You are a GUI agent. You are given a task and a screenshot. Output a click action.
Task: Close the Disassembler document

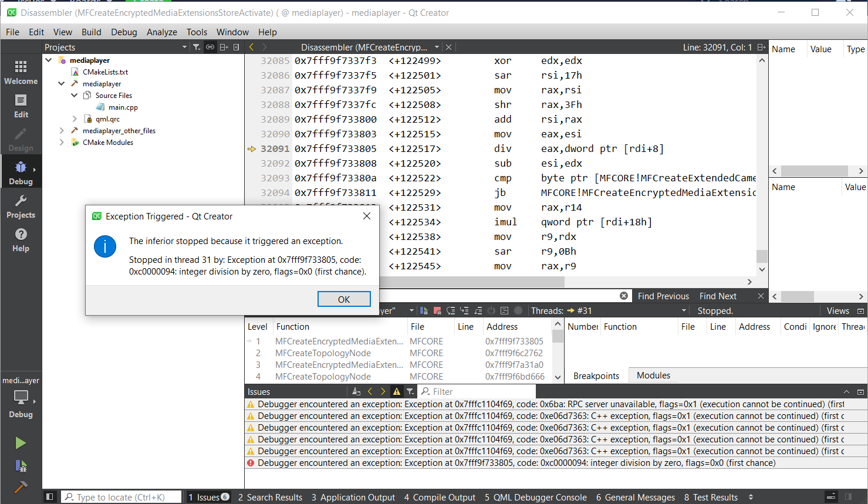pyautogui.click(x=448, y=47)
